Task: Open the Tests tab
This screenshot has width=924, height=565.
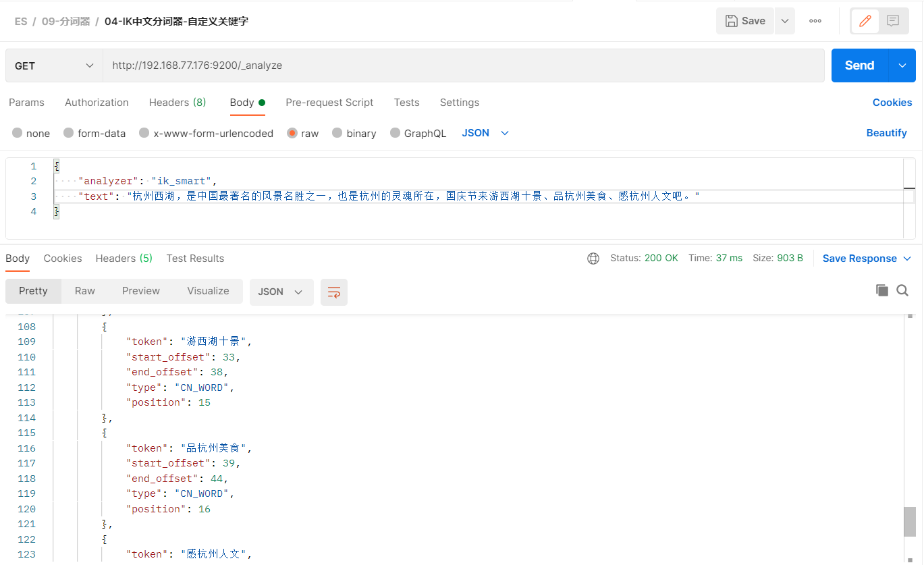Action: [x=406, y=103]
